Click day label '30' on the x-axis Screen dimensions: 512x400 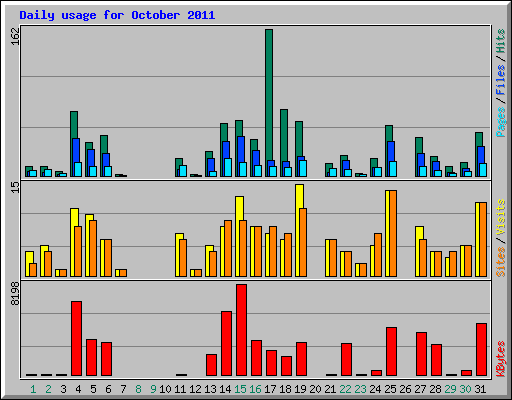coord(465,389)
